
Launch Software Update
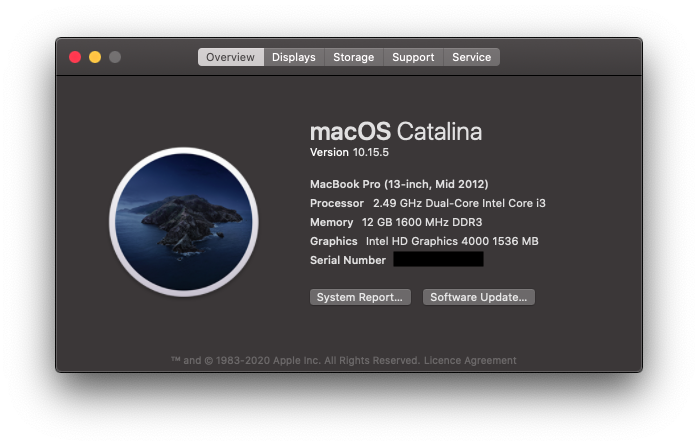point(479,297)
